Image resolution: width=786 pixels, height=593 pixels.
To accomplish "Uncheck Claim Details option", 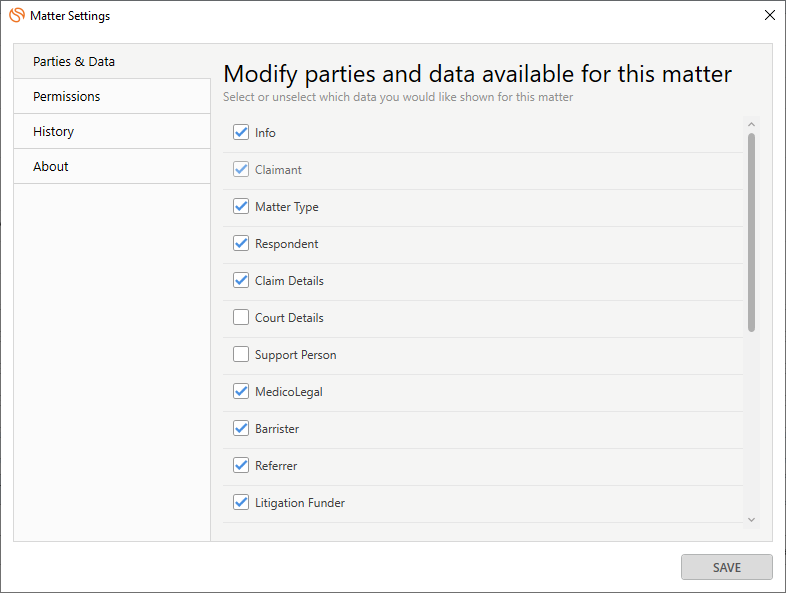I will click(x=241, y=281).
